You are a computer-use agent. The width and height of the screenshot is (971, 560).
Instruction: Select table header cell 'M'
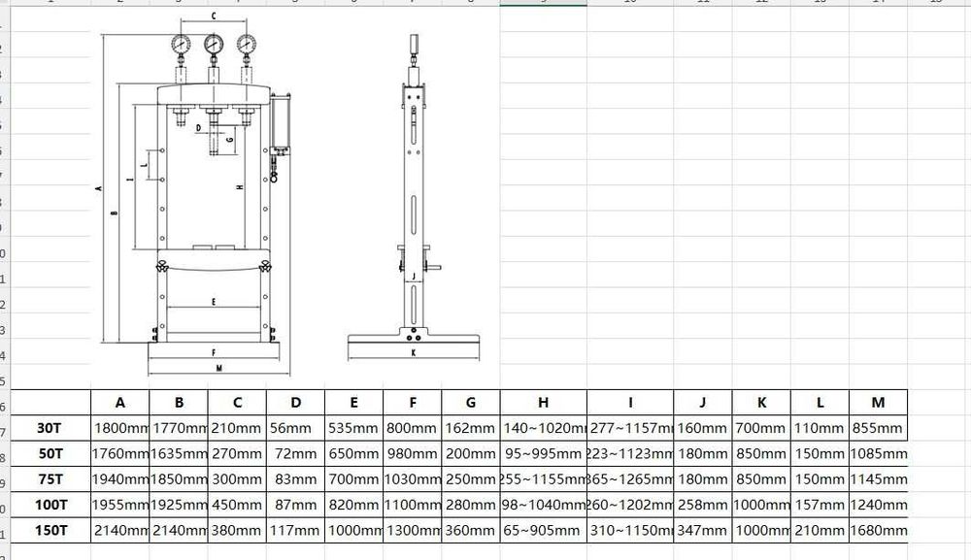tap(878, 402)
